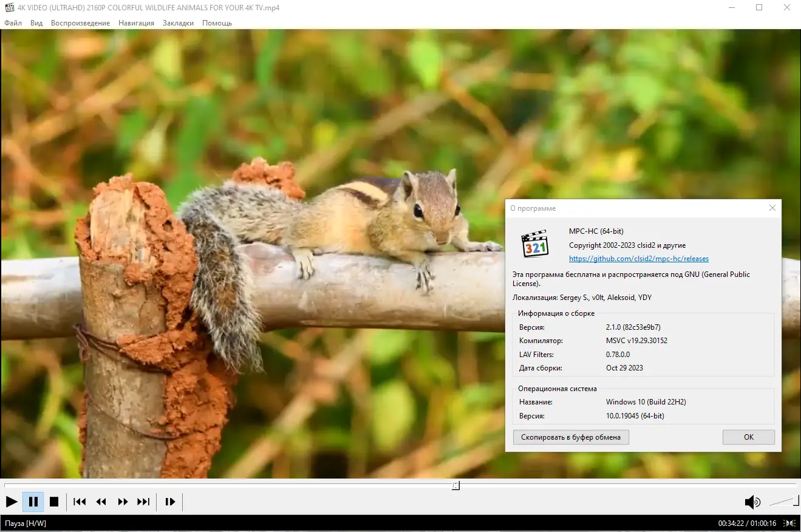
Task: Skip to previous file button
Action: 80,502
